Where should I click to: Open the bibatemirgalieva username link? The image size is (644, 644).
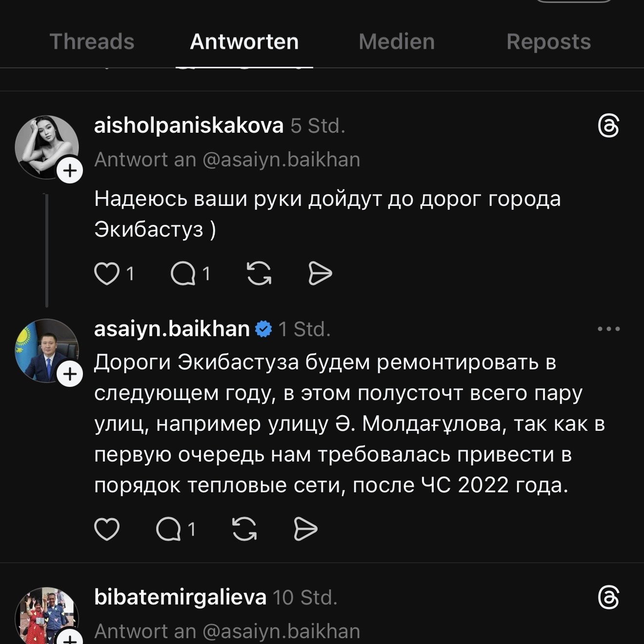pos(180,598)
